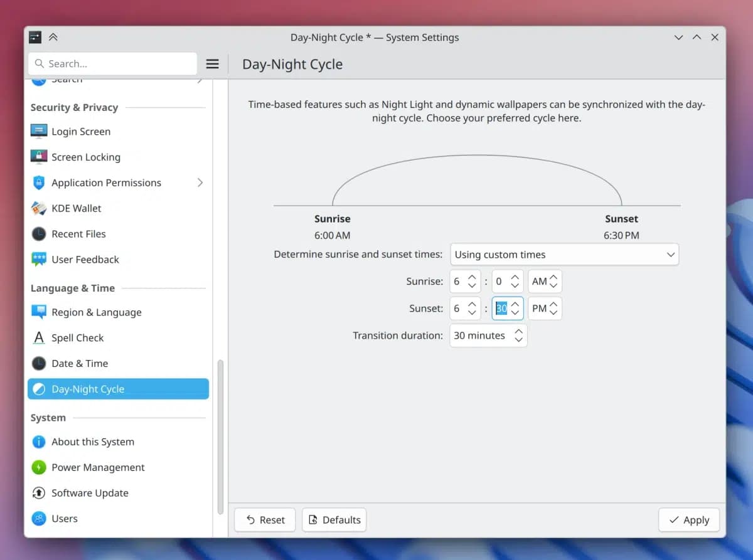Screen dimensions: 753x560
Task: Select the Screen Locking icon
Action: [x=39, y=157]
